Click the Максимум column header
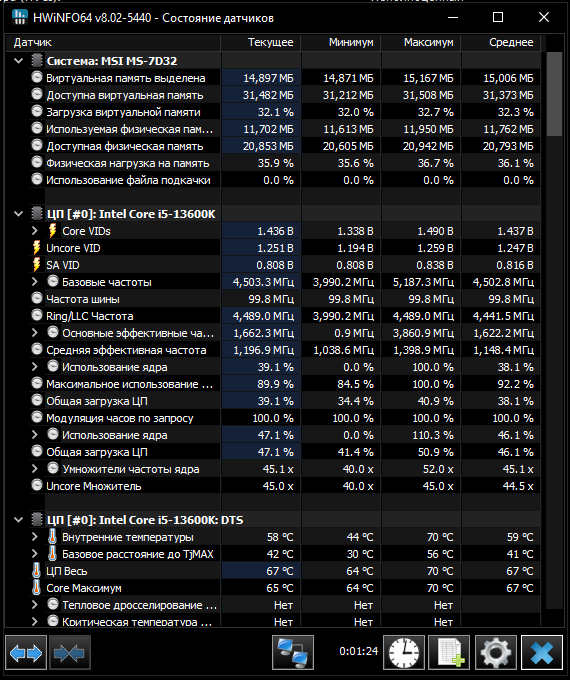 pyautogui.click(x=421, y=42)
